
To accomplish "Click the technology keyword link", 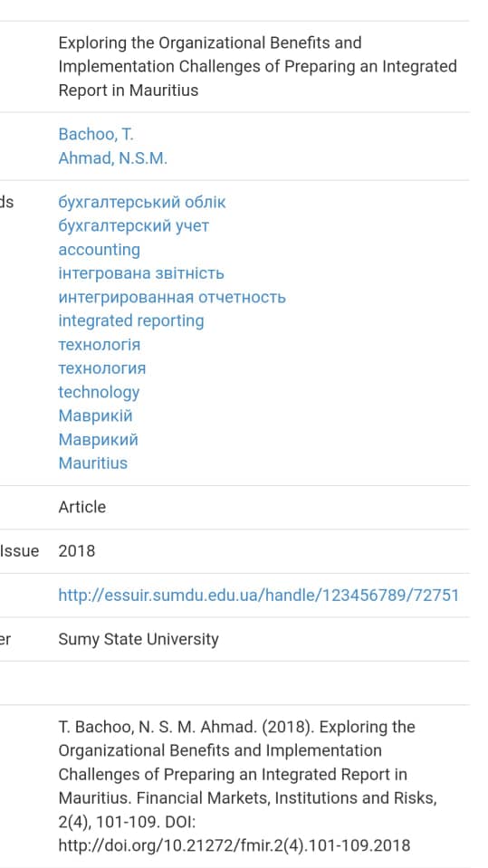I will click(99, 393).
